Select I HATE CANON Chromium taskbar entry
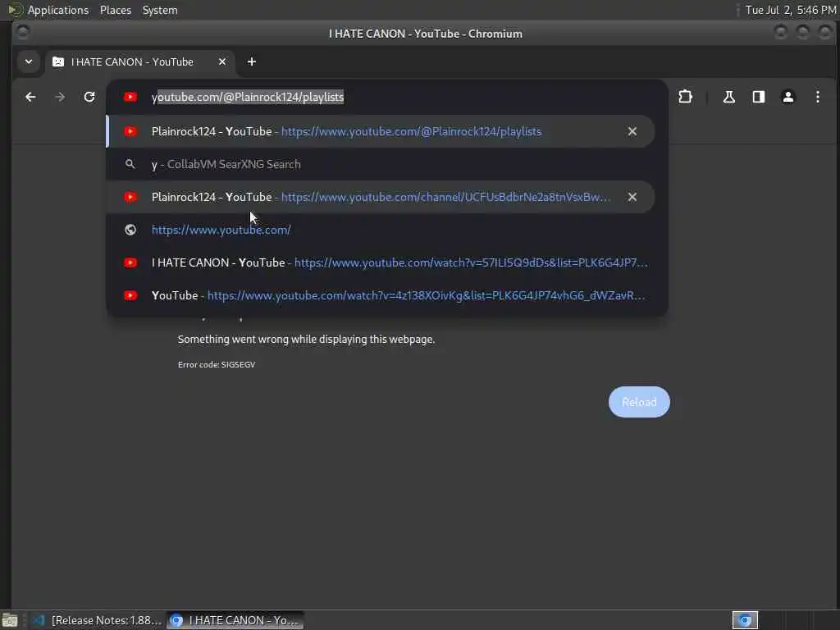 235,620
